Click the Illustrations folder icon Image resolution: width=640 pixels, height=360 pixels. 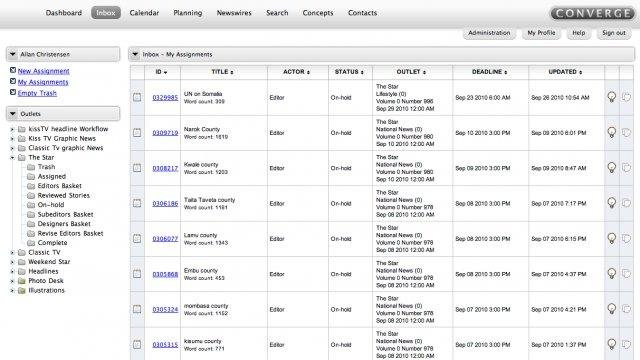pos(22,291)
